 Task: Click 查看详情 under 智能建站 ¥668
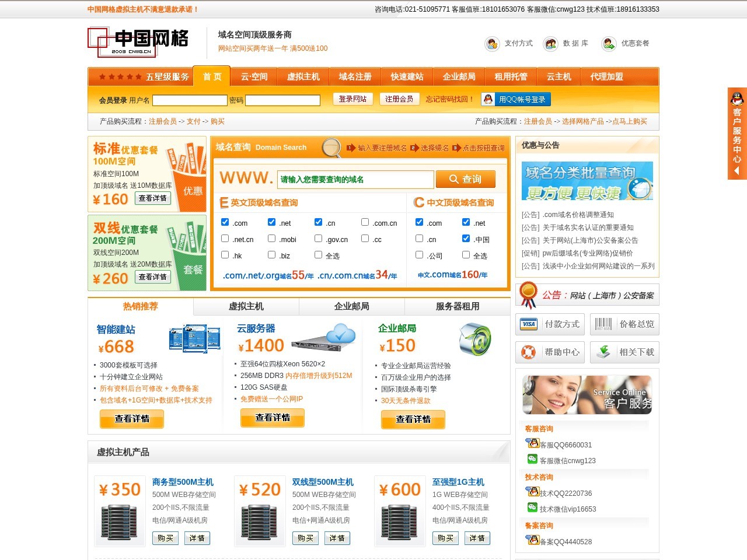coord(131,419)
